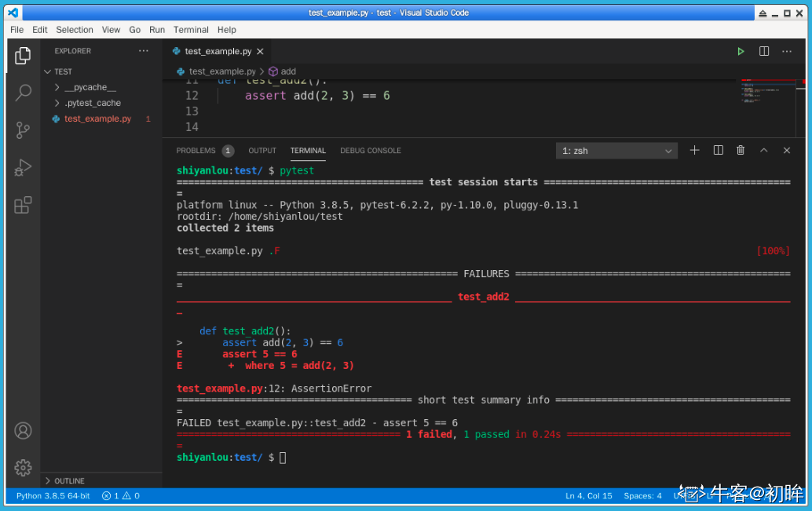Open the Run and Debug view

point(23,168)
